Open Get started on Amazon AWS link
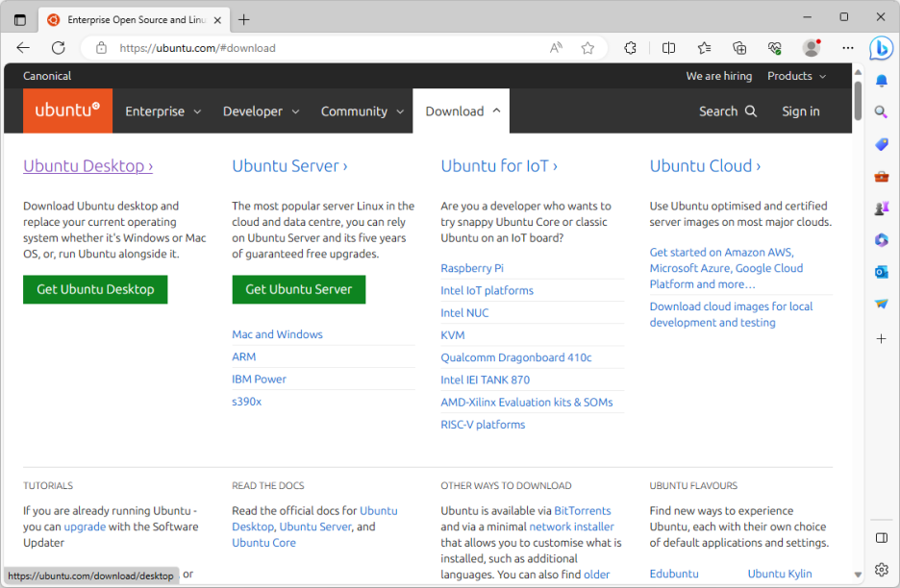900x588 pixels. [726, 268]
